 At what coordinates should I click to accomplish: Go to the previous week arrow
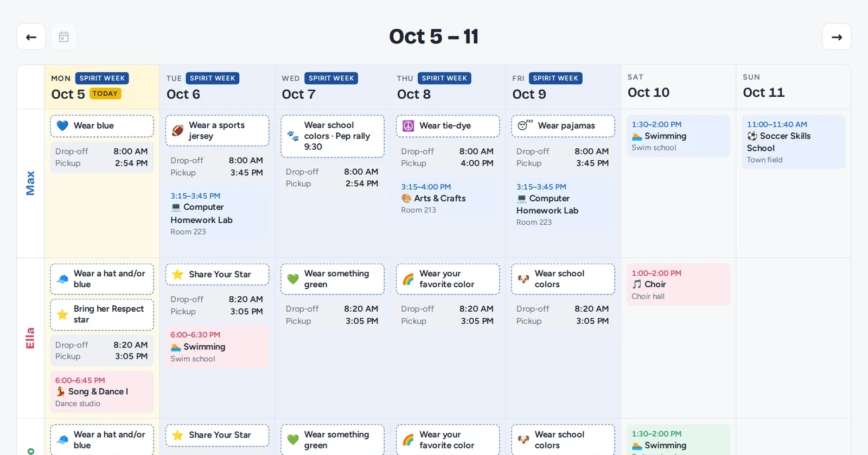31,37
